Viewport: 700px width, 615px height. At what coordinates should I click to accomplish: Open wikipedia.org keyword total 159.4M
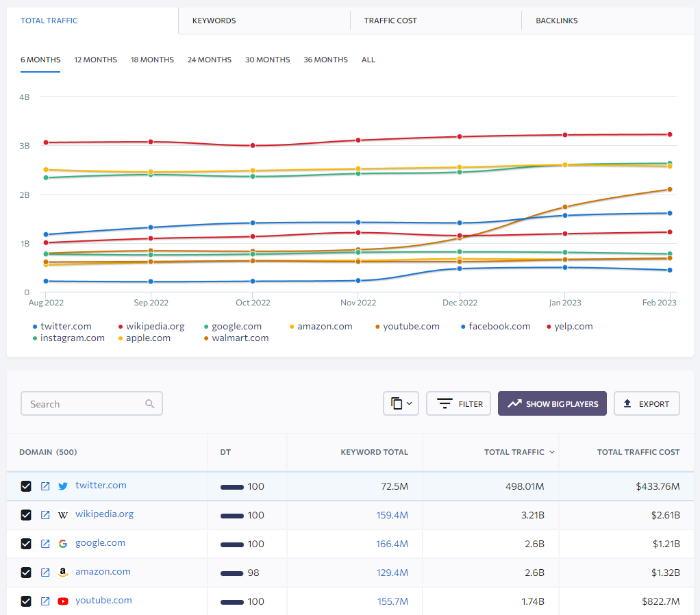pos(392,515)
